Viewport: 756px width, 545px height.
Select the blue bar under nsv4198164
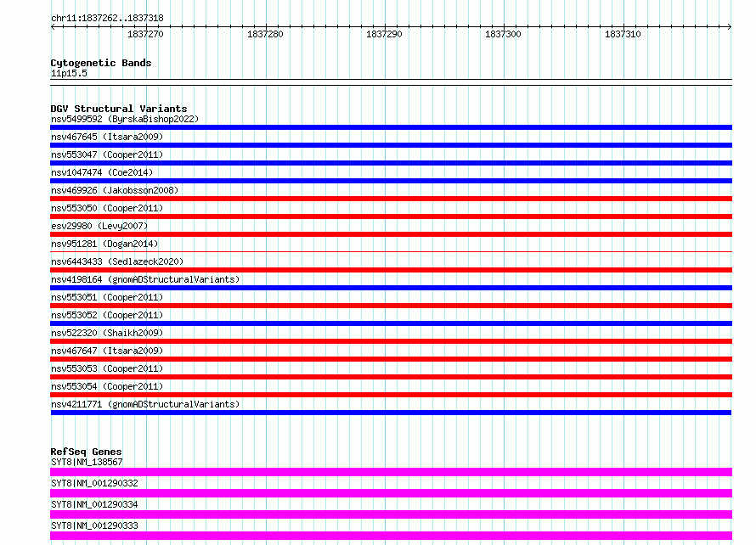coord(391,288)
